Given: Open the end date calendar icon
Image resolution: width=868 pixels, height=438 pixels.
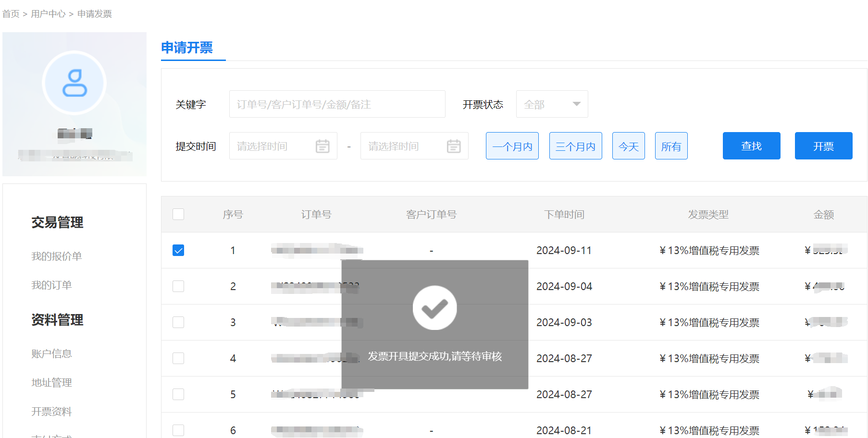Looking at the screenshot, I should (453, 146).
